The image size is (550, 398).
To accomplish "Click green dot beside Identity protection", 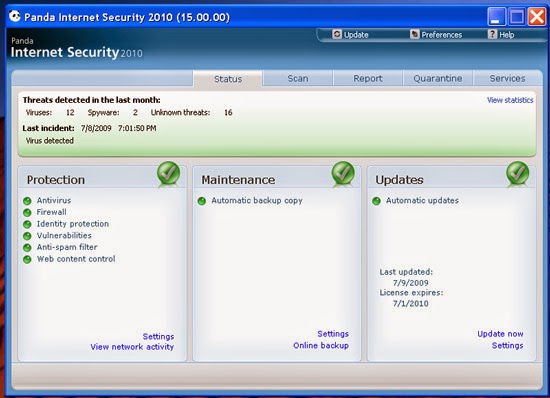I will click(x=27, y=224).
